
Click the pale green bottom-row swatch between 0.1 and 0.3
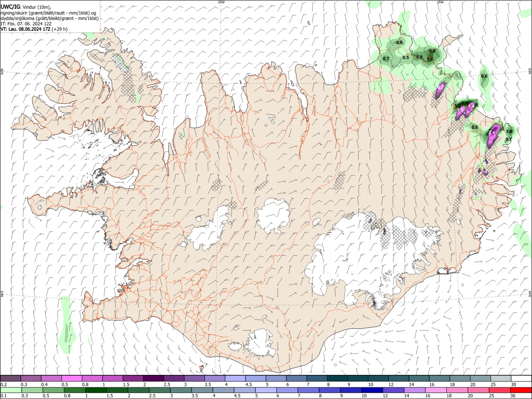pyautogui.click(x=10, y=390)
